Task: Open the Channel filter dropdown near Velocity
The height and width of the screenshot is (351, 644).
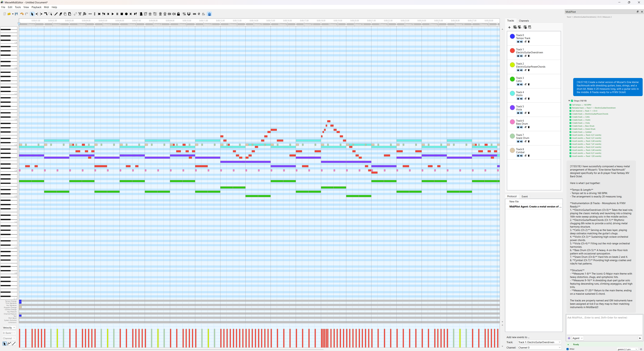Action: tap(9, 338)
